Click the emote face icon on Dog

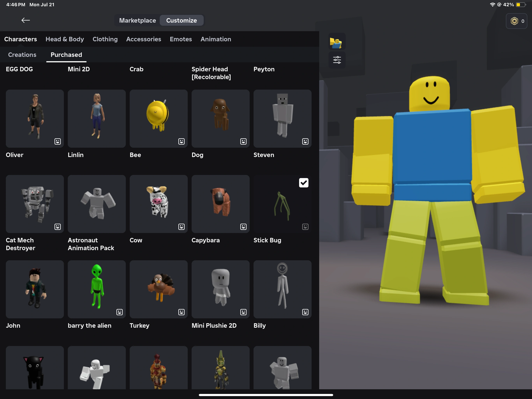point(243,141)
